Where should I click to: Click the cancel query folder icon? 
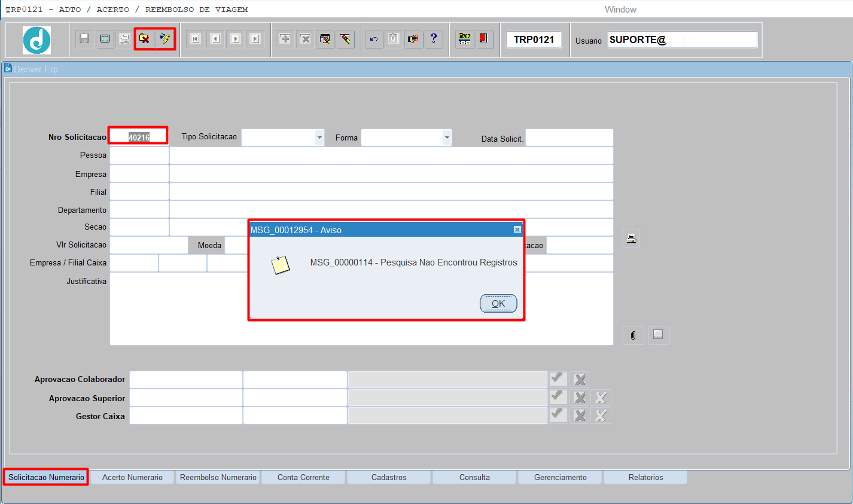[144, 39]
